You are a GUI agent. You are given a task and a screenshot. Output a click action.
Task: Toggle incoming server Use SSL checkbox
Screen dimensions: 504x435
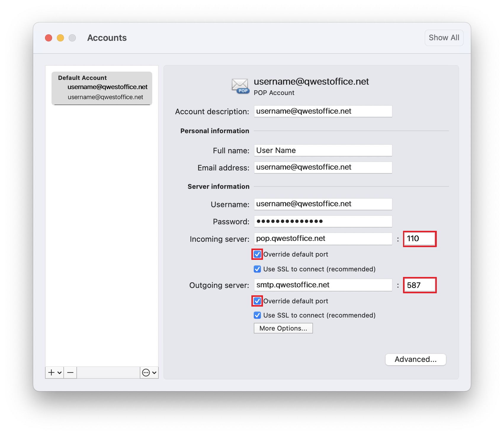coord(257,269)
